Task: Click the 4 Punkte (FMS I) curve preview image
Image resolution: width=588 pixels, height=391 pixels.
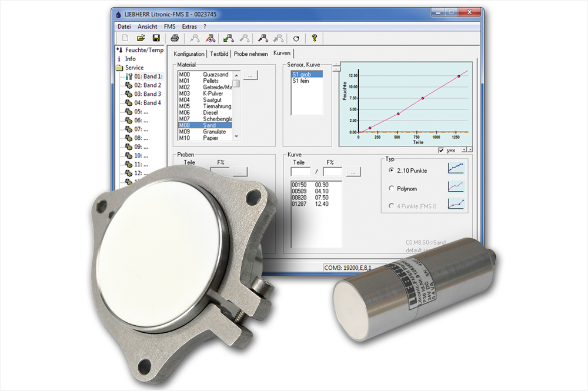Action: click(456, 203)
